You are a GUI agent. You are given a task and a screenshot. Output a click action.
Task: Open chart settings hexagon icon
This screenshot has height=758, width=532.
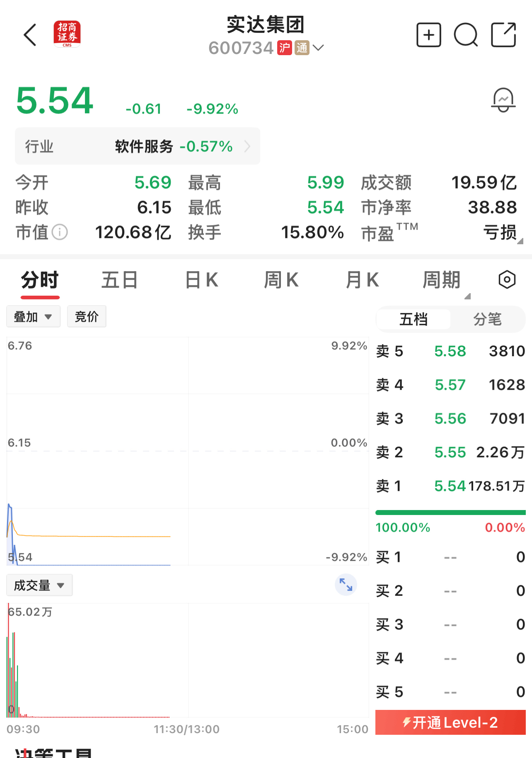pos(507,280)
